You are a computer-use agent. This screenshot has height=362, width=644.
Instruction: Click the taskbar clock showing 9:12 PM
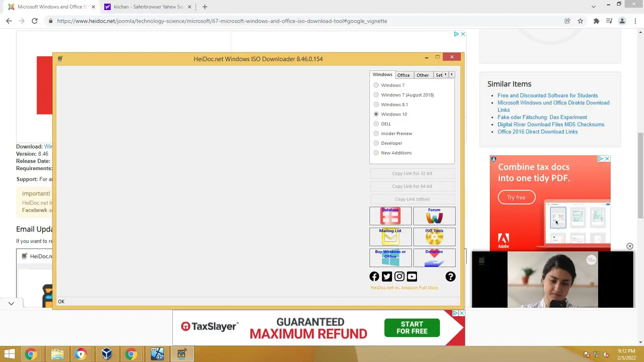tap(626, 354)
